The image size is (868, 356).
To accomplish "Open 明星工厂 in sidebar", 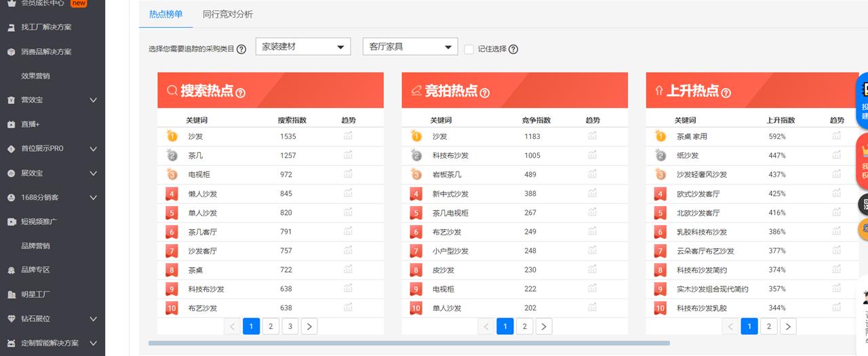I will click(35, 294).
